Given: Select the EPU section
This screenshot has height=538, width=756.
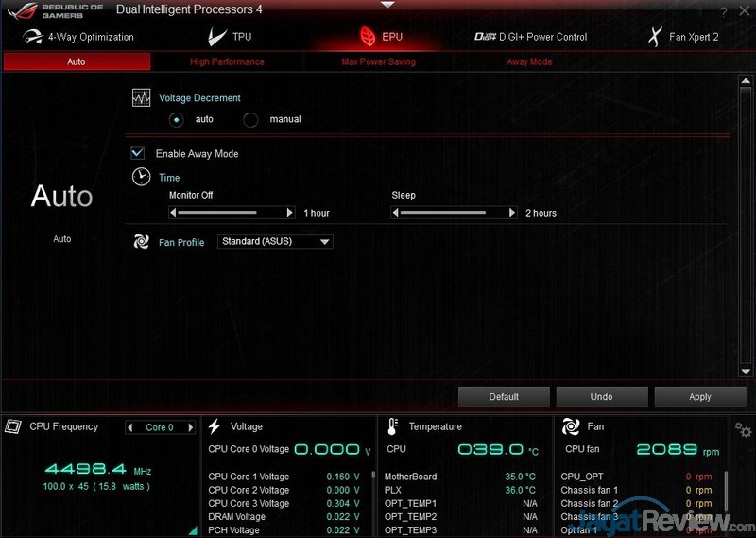Looking at the screenshot, I should pos(381,37).
